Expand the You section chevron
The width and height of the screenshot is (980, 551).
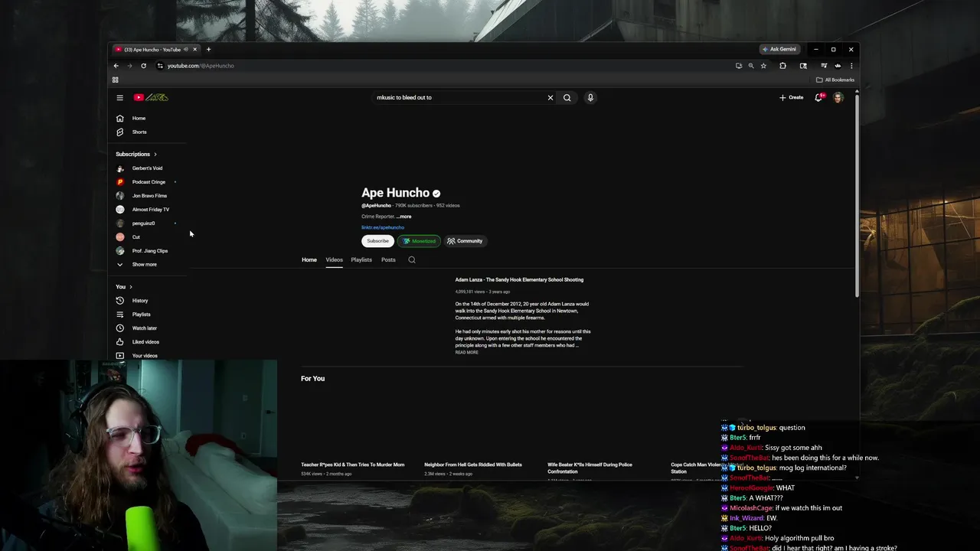point(131,287)
